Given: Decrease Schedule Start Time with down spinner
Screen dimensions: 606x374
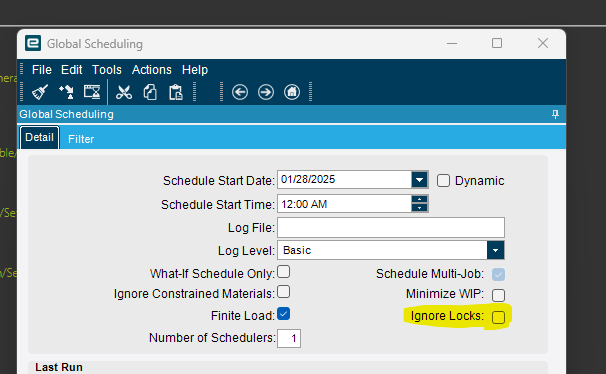Looking at the screenshot, I should (x=419, y=208).
